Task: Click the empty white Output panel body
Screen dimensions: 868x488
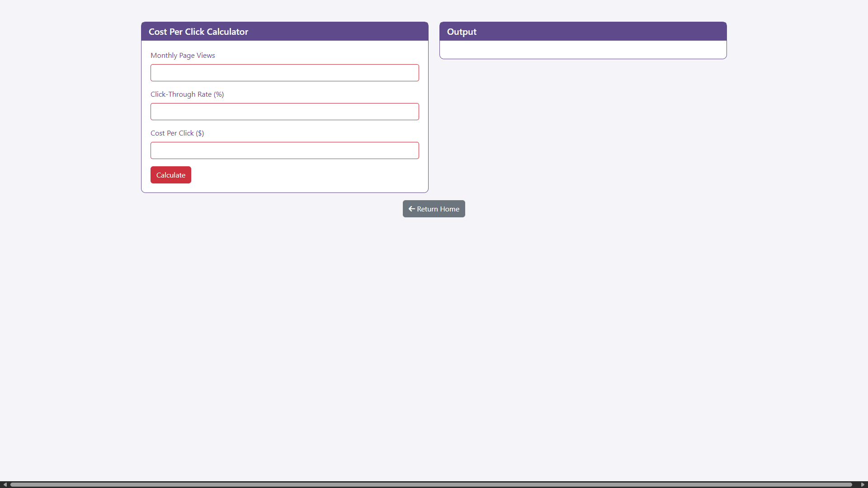Action: [x=583, y=50]
